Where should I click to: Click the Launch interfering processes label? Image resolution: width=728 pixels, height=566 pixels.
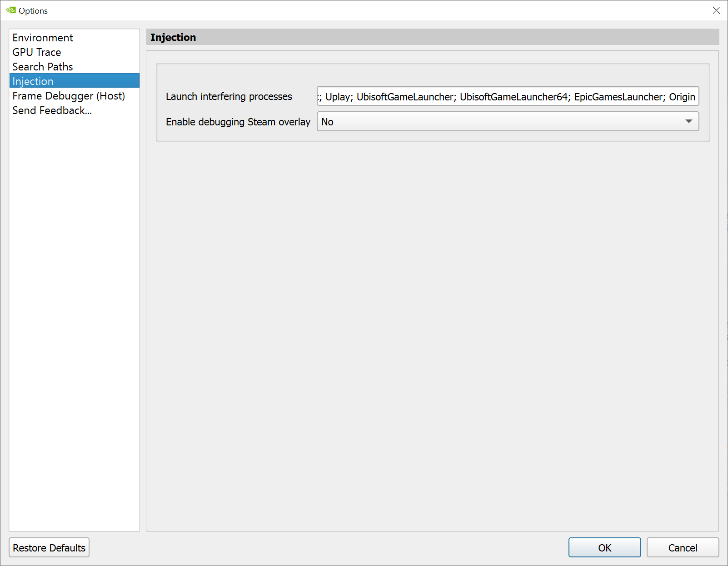click(229, 96)
